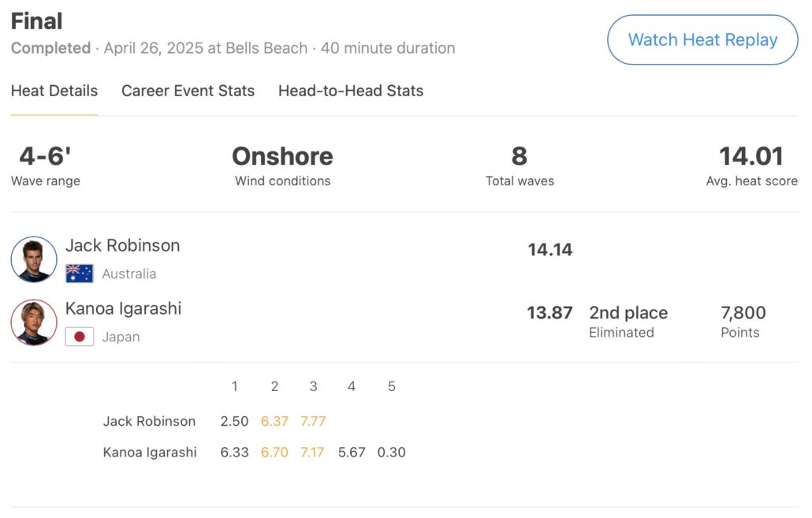Open the Head-to-Head Stats tab

pyautogui.click(x=351, y=91)
